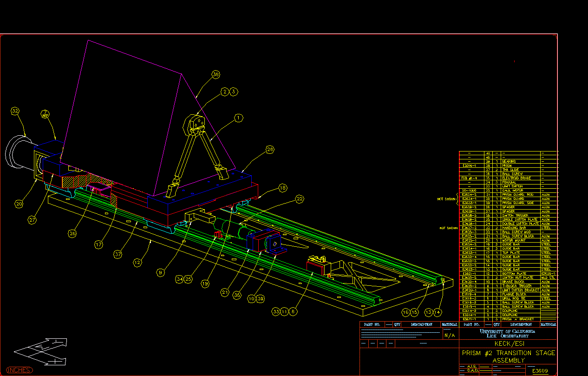Select balloon callout 26

click(72, 234)
